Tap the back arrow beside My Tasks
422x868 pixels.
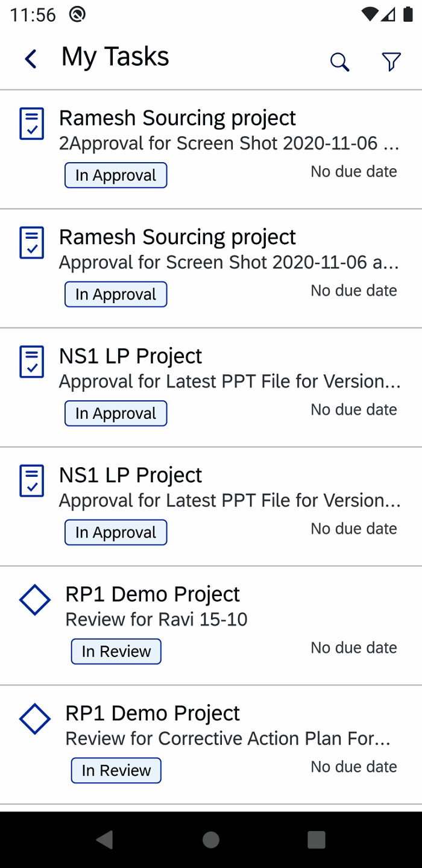[31, 59]
